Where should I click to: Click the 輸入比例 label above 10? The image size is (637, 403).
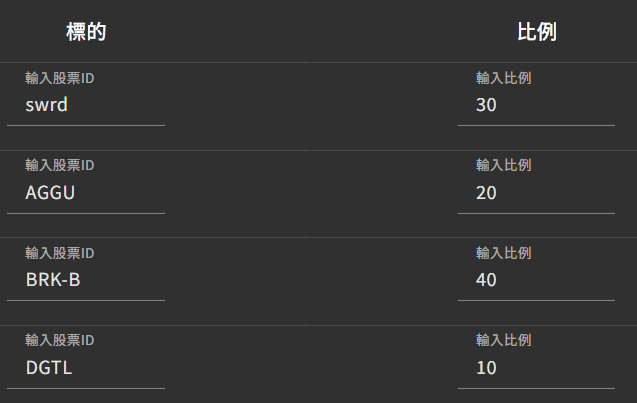pyautogui.click(x=503, y=340)
